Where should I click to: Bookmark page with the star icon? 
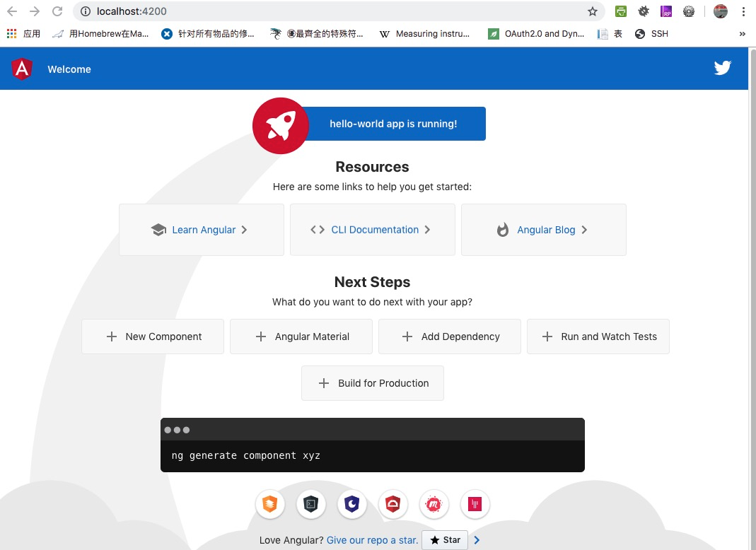(593, 11)
